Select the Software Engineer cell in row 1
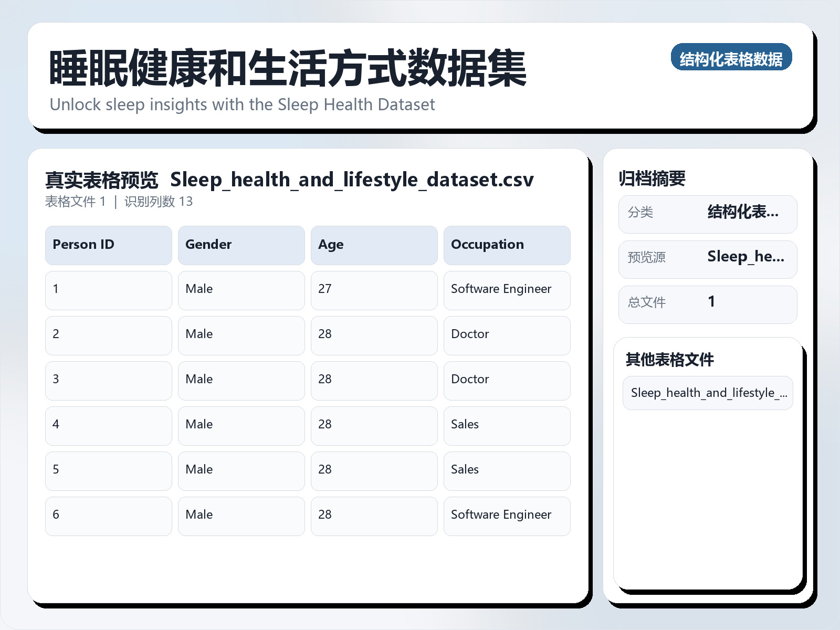Image resolution: width=840 pixels, height=630 pixels. point(507,290)
